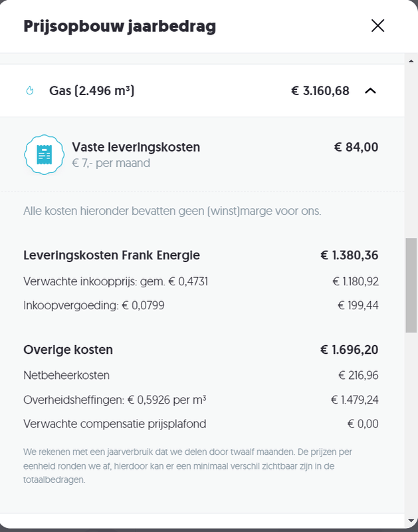Click the blue flame icon beside Gas
This screenshot has width=418, height=532.
(x=29, y=90)
